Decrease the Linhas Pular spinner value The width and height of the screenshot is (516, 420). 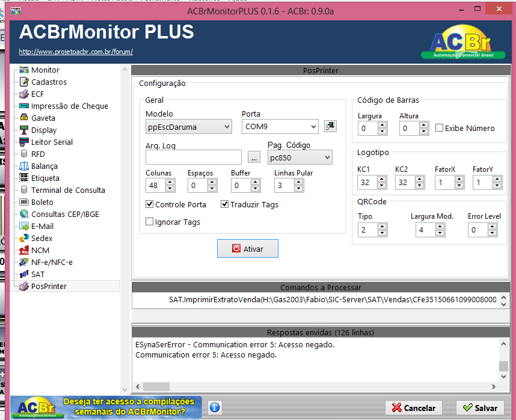click(x=298, y=189)
